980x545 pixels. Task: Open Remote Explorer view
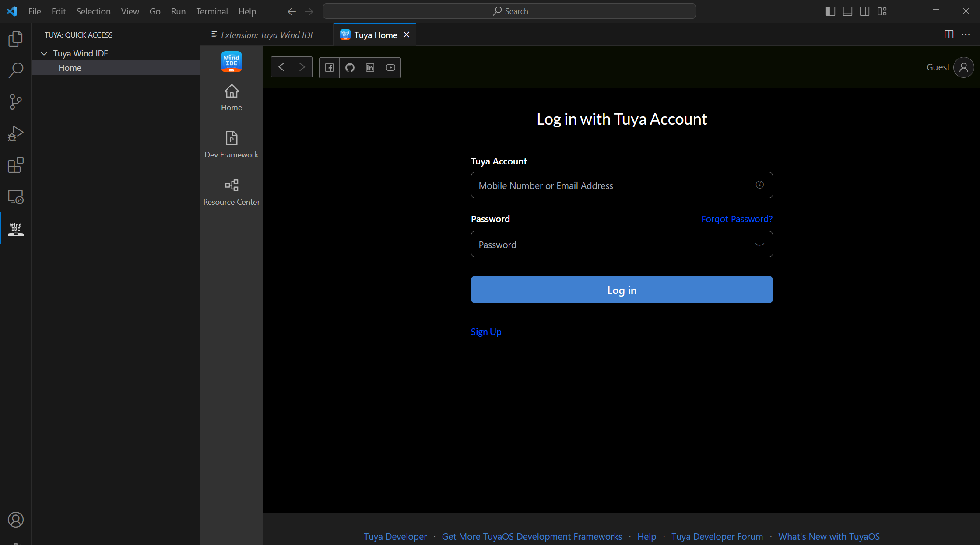(16, 197)
